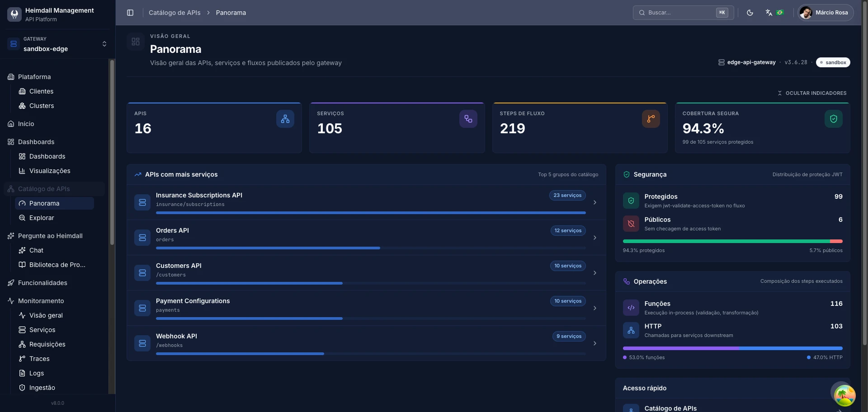
Task: Click the Cobertura Segura shield icon
Action: (x=834, y=119)
